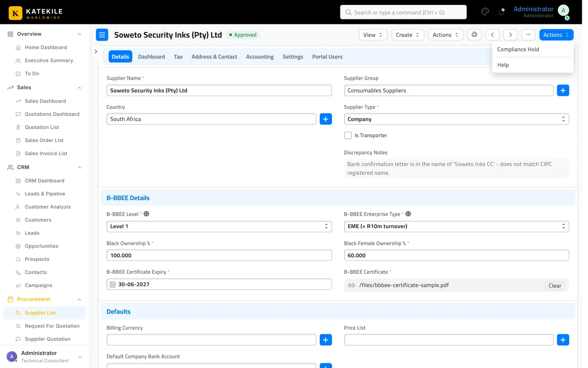
Task: Switch to the Address & Contact tab
Action: point(214,57)
